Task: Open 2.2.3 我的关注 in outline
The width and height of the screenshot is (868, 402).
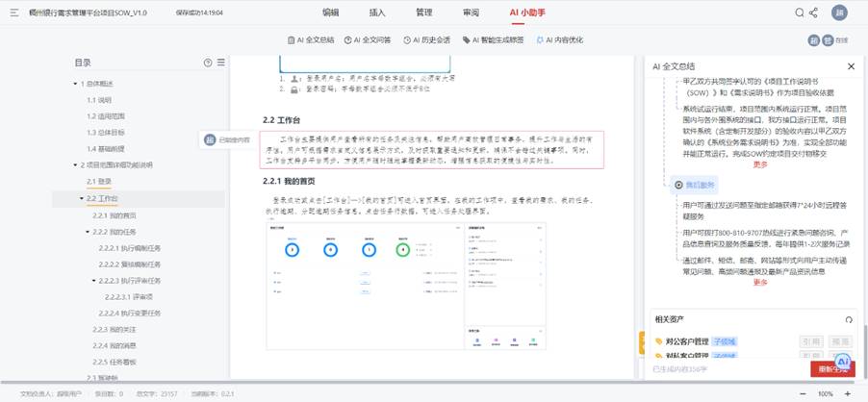Action: 115,330
